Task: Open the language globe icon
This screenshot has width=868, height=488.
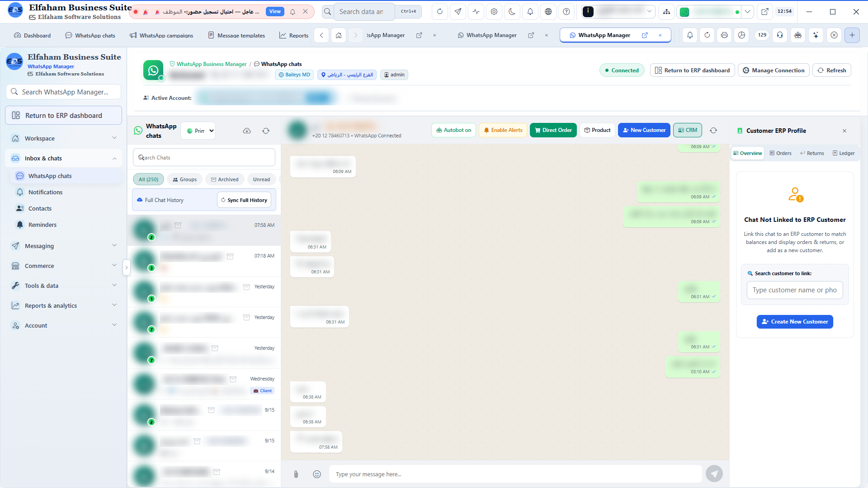Action: 548,12
